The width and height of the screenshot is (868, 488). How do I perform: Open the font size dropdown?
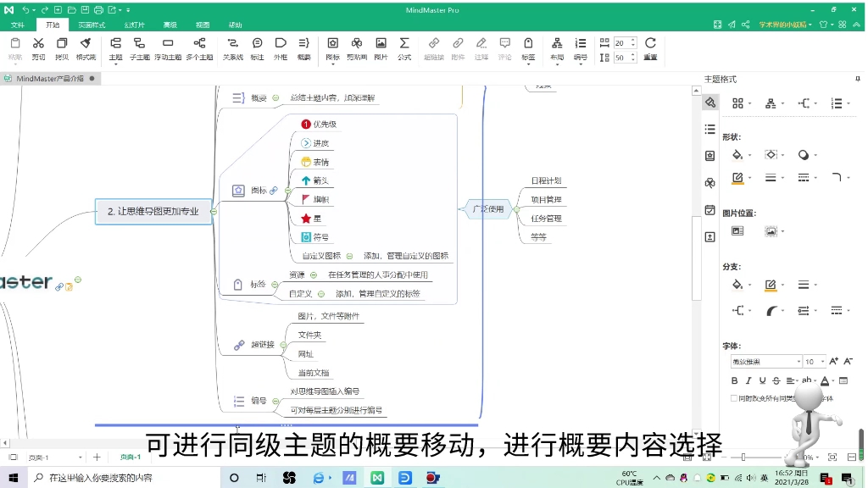pos(821,361)
